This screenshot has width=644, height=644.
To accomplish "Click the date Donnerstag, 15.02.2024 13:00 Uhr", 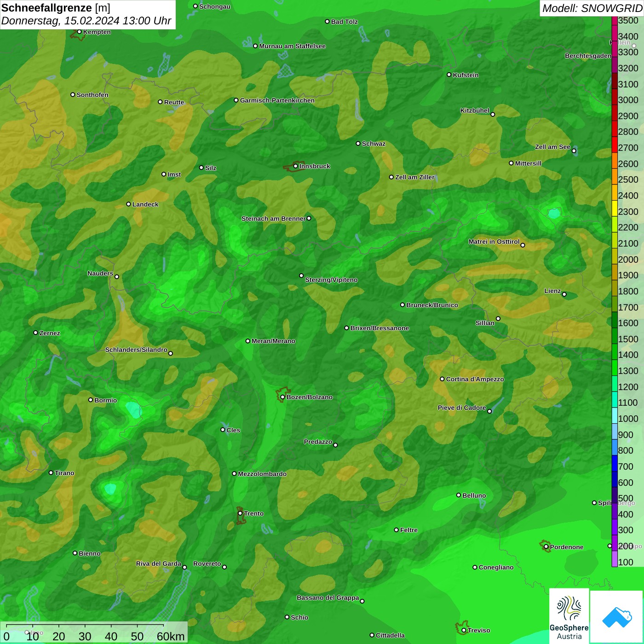I will 86,21.
